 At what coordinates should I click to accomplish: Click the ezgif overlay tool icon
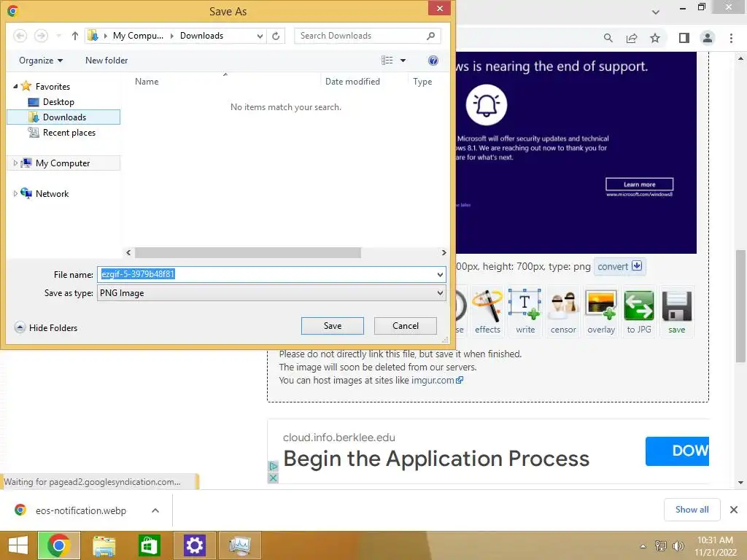[601, 312]
